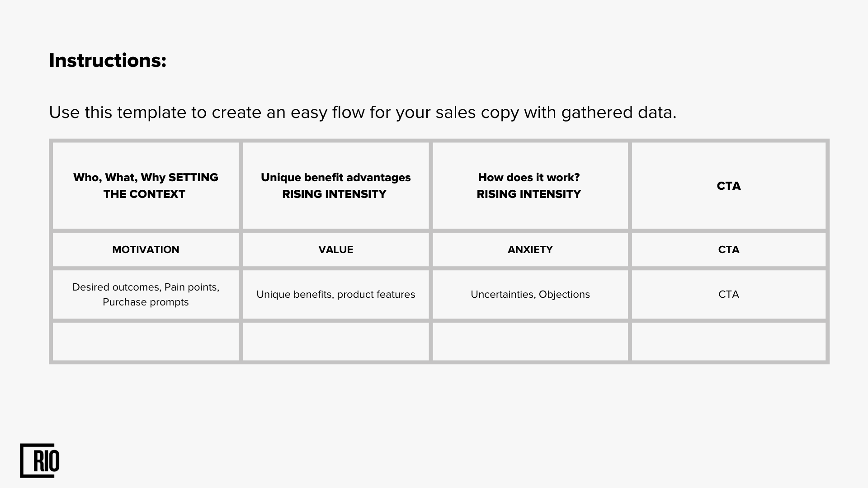The height and width of the screenshot is (488, 868).
Task: Select the Uncertainties, Objections cell
Action: 530,295
